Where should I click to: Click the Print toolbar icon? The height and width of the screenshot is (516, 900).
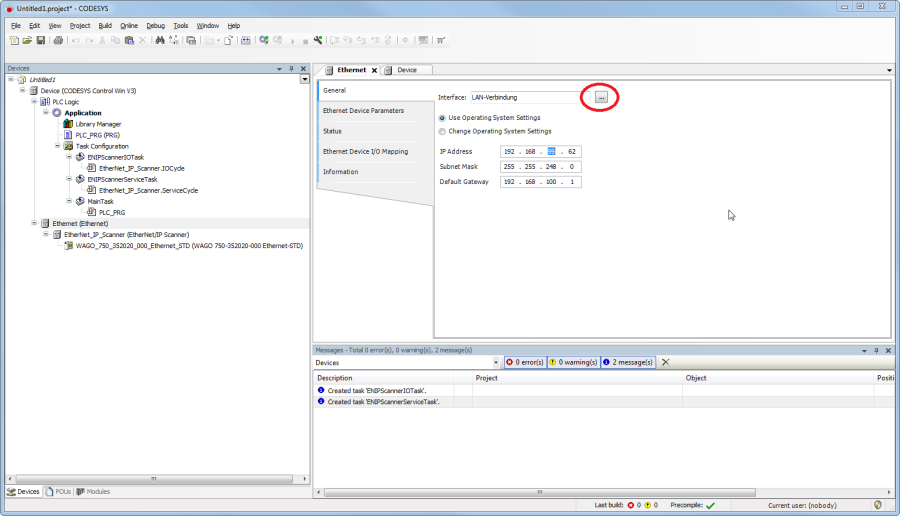(58, 40)
